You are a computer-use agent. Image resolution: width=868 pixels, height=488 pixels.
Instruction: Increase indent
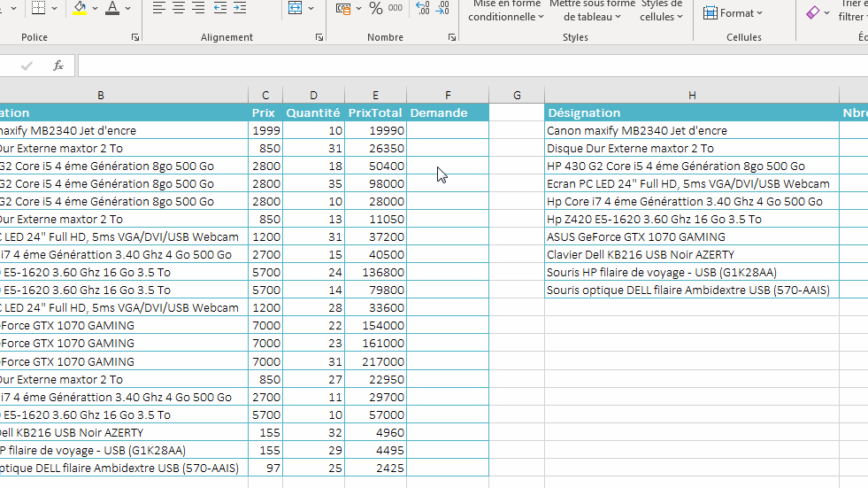click(240, 8)
